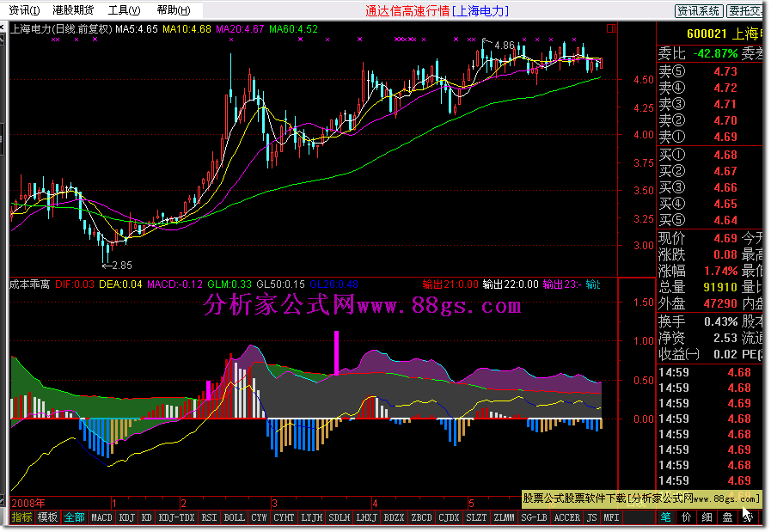Click the 委托交易 button
The width and height of the screenshot is (771, 532).
[745, 11]
